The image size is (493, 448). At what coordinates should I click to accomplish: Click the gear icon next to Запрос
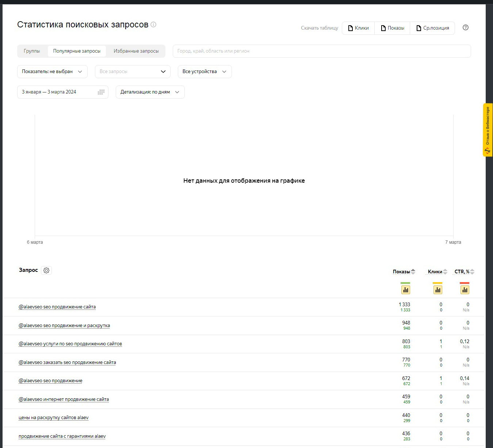click(46, 270)
